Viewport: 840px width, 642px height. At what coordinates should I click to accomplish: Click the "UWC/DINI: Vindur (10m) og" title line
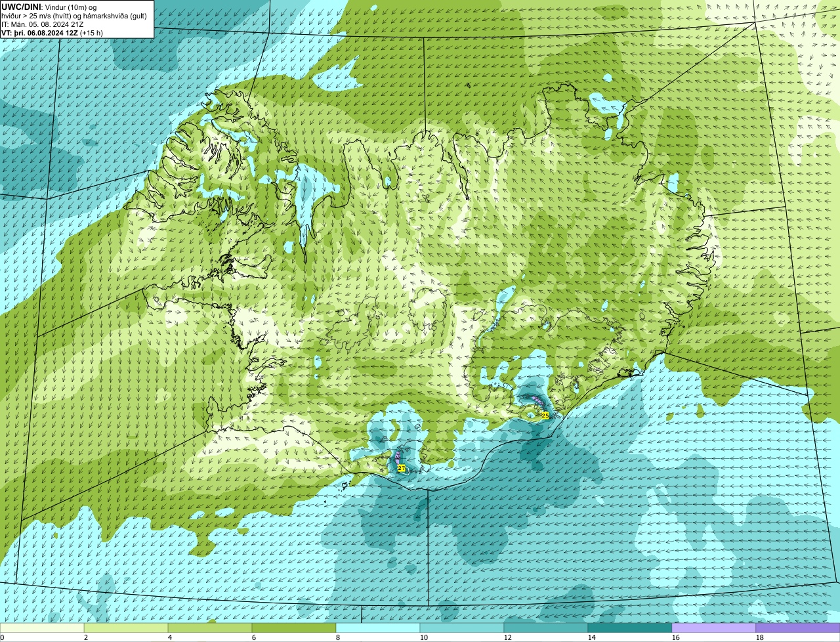coord(49,7)
